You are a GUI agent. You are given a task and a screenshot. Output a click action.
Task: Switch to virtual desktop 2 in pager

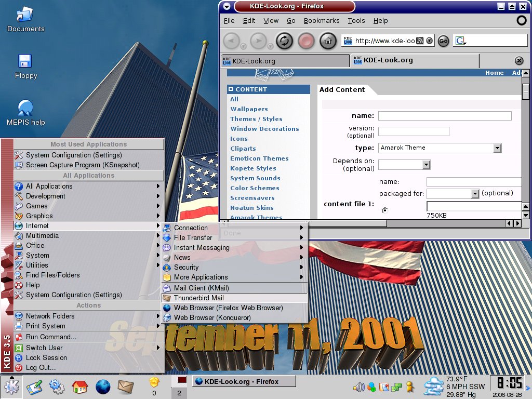pyautogui.click(x=179, y=393)
